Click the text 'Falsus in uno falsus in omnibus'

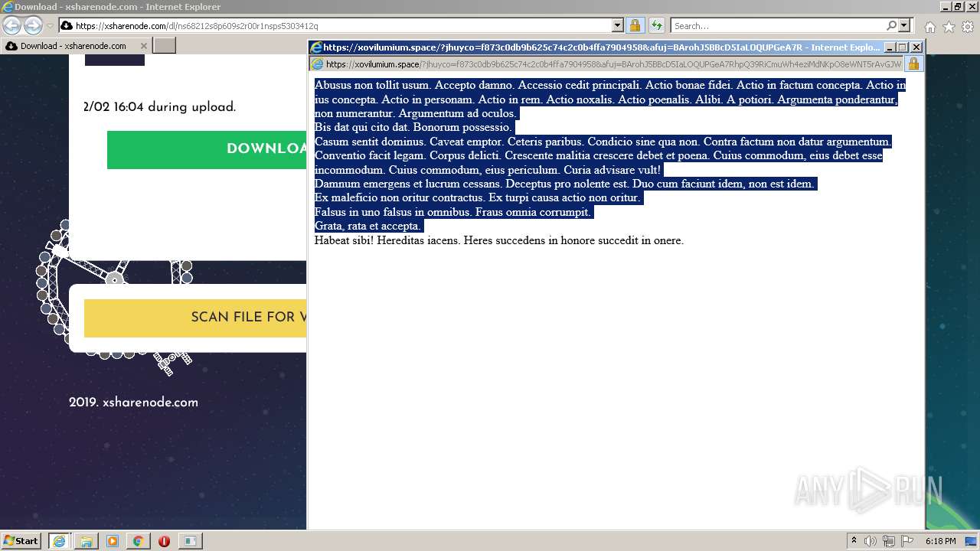tap(394, 212)
